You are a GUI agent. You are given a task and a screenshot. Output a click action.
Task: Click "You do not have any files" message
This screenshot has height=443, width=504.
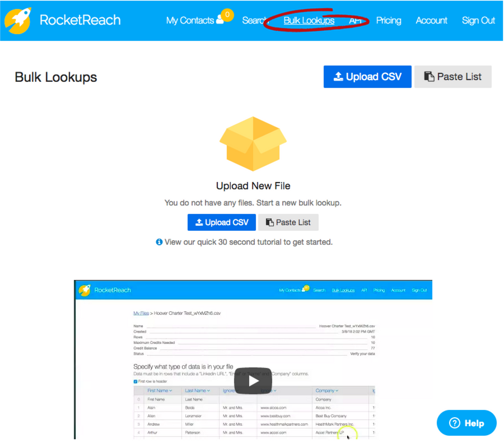[x=253, y=203]
